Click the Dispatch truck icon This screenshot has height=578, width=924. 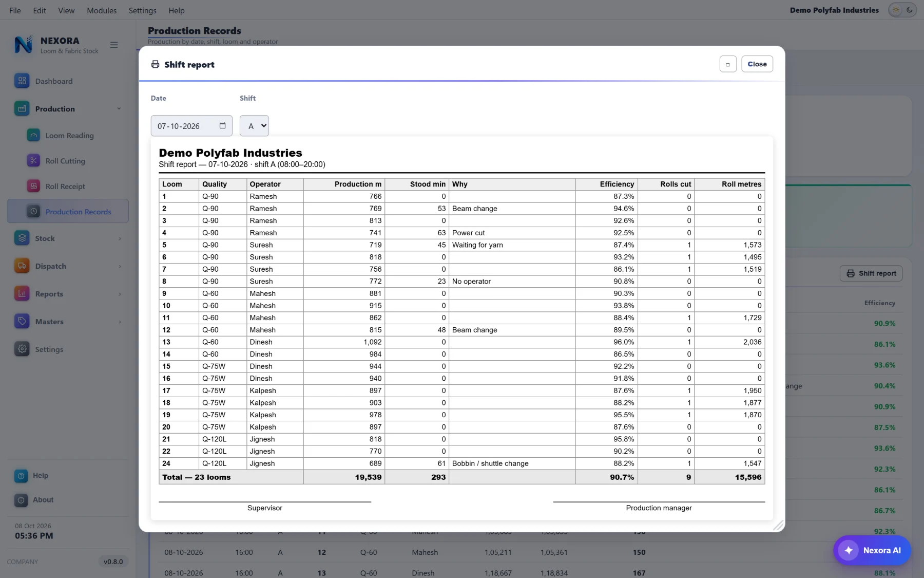[22, 266]
